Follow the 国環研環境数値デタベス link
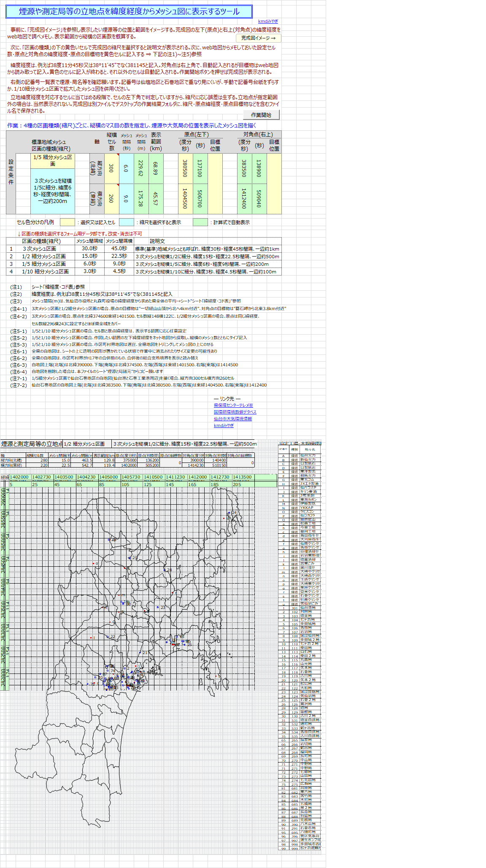 (235, 412)
